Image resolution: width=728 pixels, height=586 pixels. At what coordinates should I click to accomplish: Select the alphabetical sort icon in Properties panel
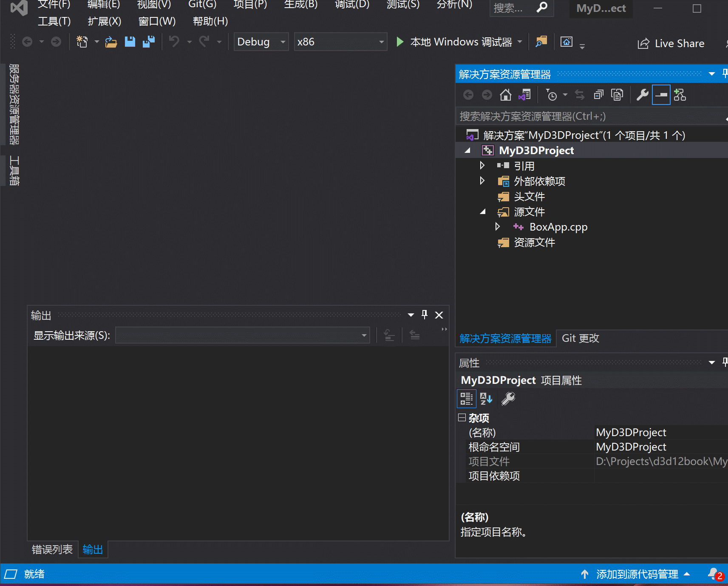point(486,398)
